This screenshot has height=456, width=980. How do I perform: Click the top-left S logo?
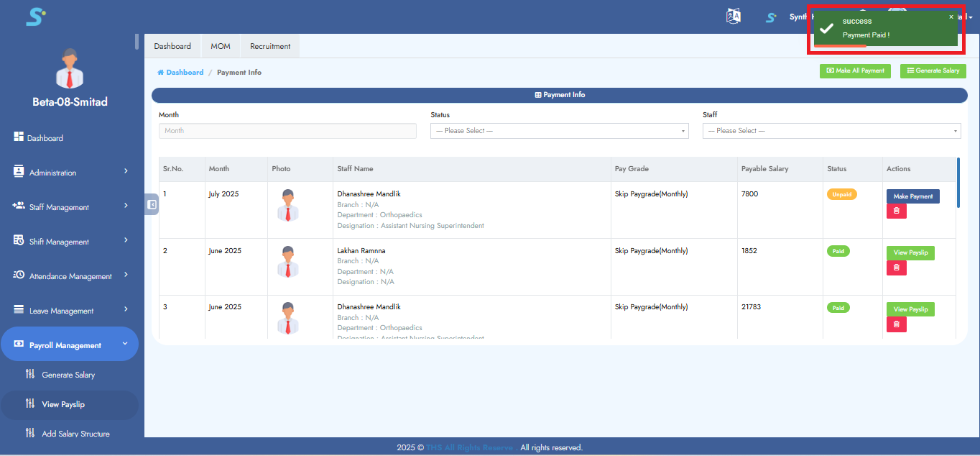click(x=35, y=17)
